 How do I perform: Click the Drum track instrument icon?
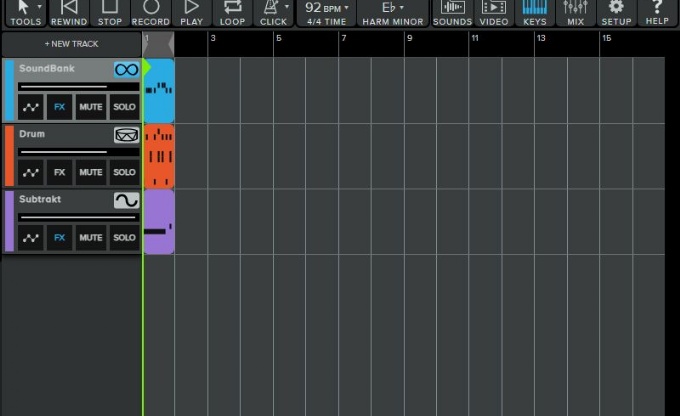[126, 135]
